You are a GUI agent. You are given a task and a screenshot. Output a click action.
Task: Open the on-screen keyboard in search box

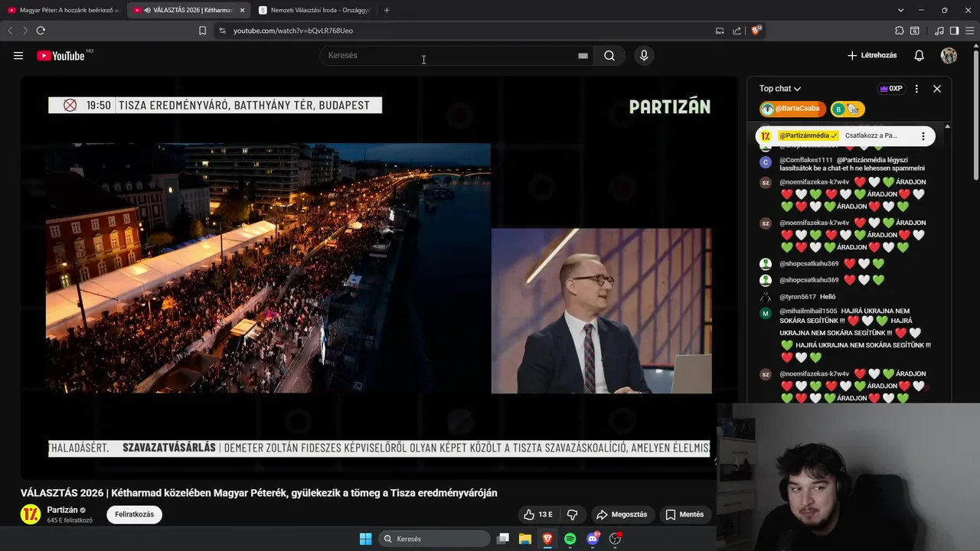(583, 55)
